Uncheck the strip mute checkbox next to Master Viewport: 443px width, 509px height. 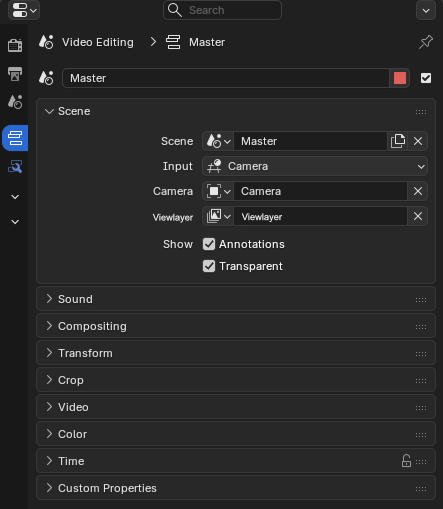[426, 78]
